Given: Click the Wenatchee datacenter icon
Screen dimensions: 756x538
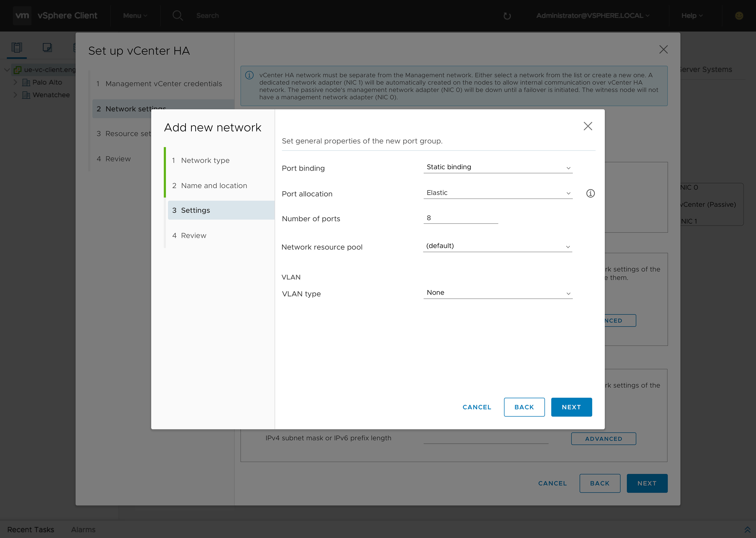Looking at the screenshot, I should pos(26,95).
